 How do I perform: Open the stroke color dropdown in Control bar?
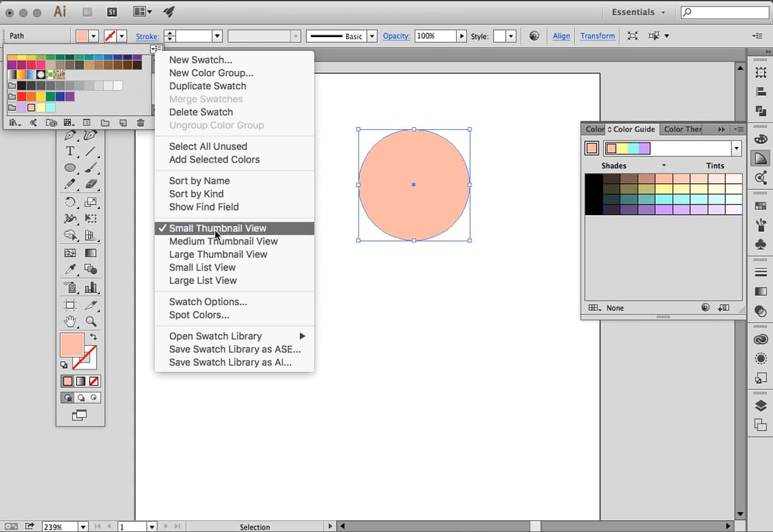point(121,36)
